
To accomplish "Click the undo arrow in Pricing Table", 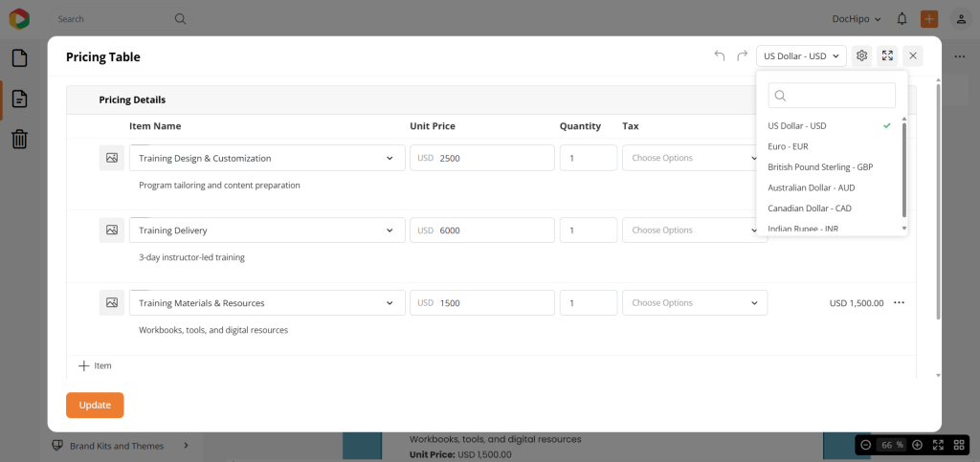I will [x=720, y=56].
